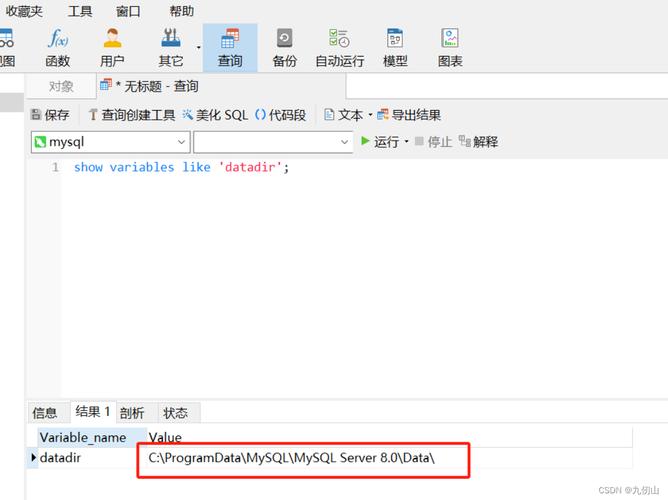
Task: Click the 保存 (Save) button
Action: (50, 115)
